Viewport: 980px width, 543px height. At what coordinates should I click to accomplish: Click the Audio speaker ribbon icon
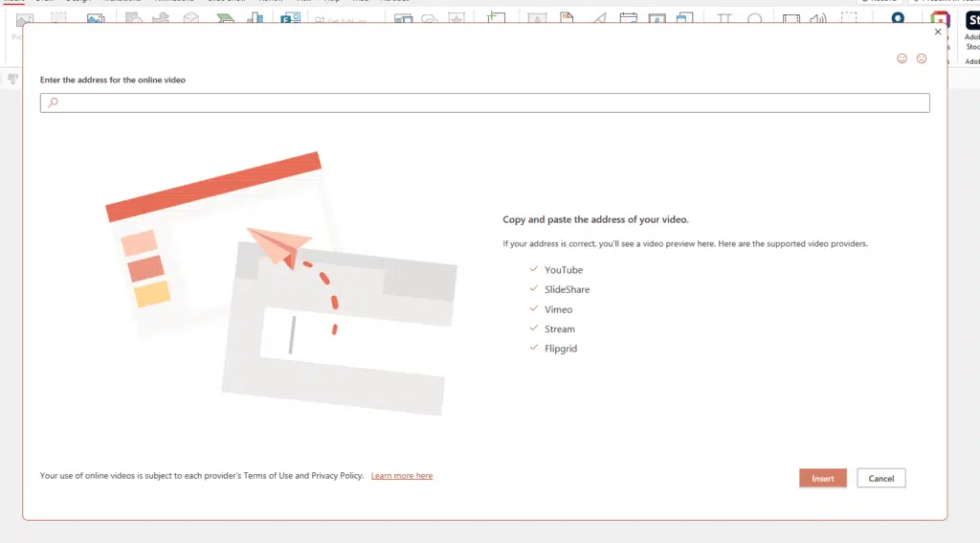(x=818, y=19)
